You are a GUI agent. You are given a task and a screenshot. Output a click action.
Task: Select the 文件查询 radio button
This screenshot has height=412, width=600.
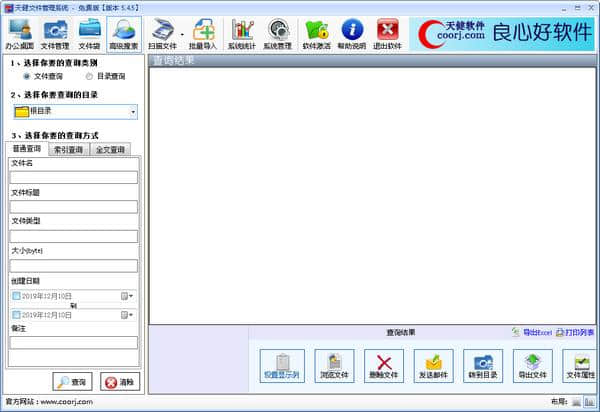(27, 76)
